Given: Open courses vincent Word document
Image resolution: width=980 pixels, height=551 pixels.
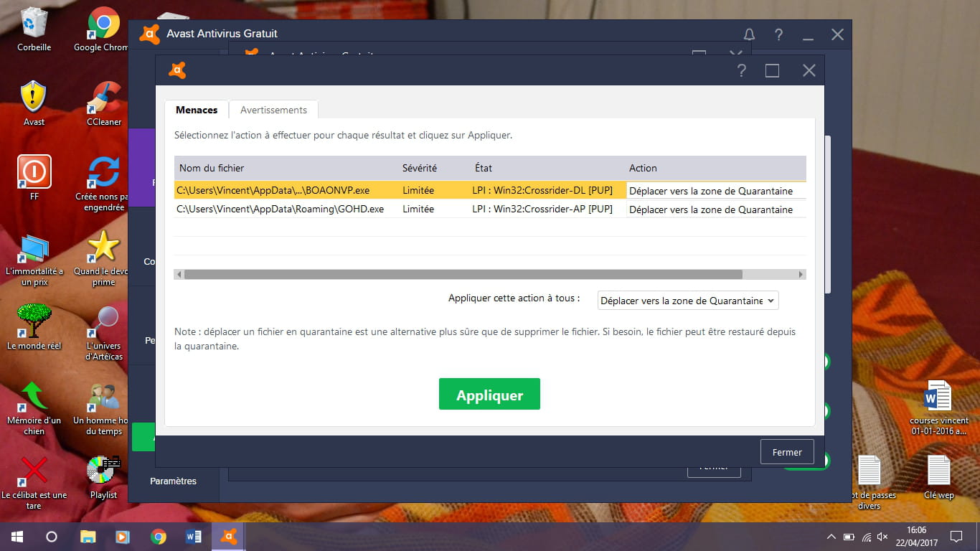Looking at the screenshot, I should coord(939,408).
